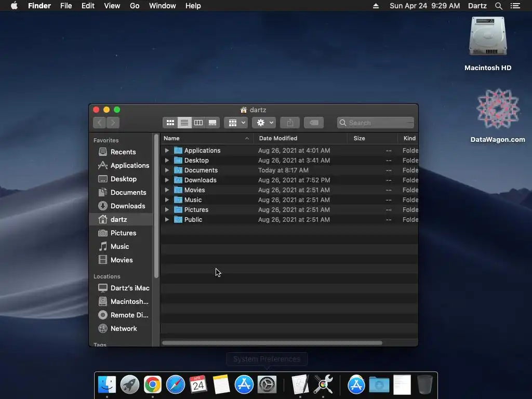Go back with the left arrow button
Screen dimensions: 532x399
click(99, 123)
